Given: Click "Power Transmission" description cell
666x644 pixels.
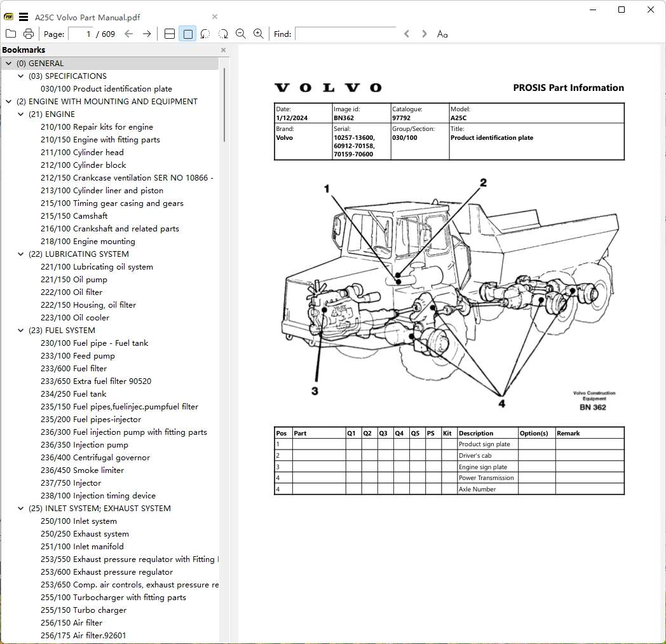Looking at the screenshot, I should pyautogui.click(x=486, y=478).
